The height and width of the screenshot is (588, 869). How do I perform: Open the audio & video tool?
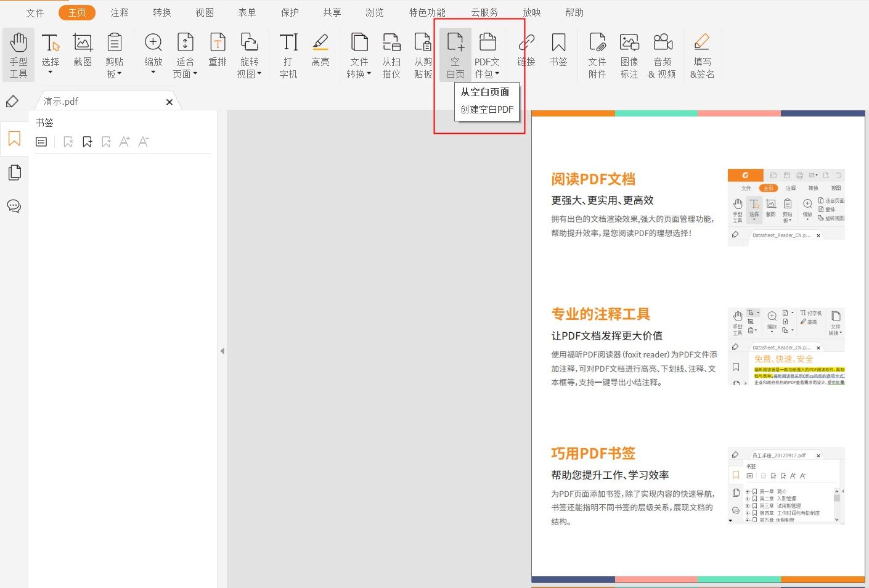pyautogui.click(x=663, y=54)
